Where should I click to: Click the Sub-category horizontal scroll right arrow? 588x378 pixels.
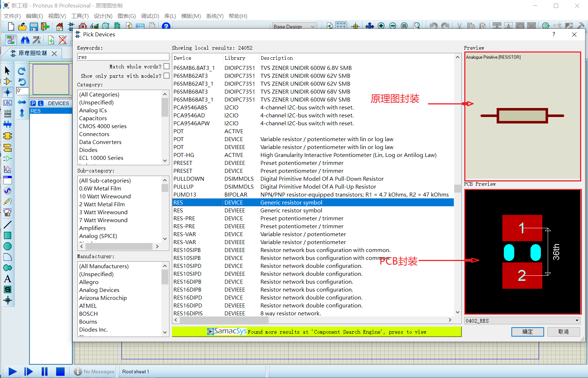(x=157, y=247)
